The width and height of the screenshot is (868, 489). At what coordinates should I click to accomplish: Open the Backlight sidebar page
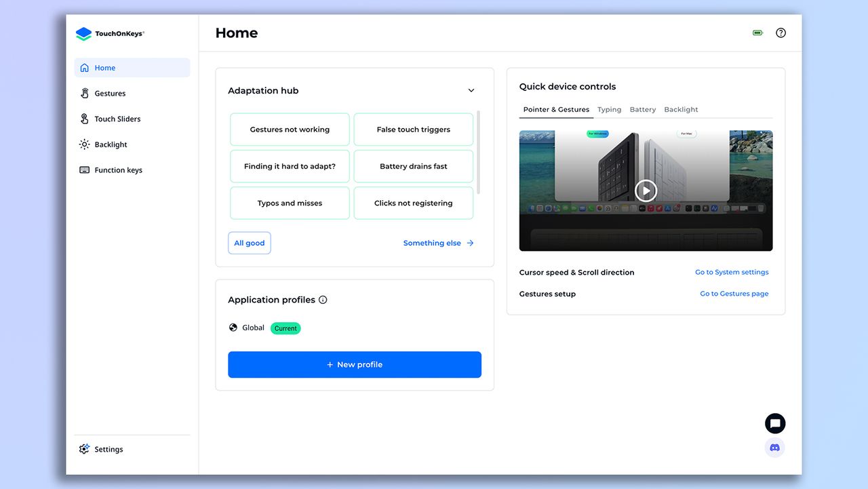132,144
